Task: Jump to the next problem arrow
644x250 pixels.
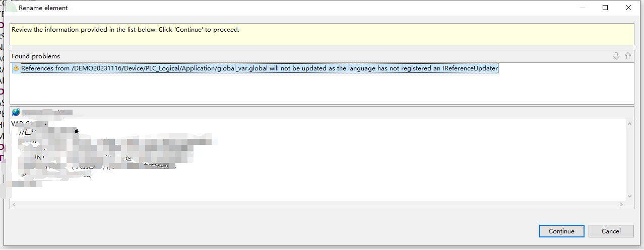Action: tap(616, 56)
